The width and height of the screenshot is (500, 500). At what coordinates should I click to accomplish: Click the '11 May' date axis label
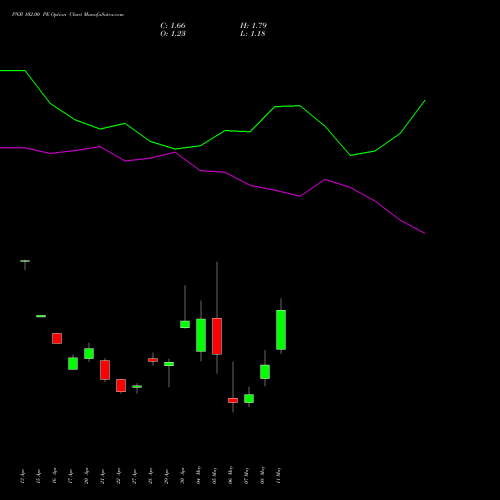tap(279, 475)
